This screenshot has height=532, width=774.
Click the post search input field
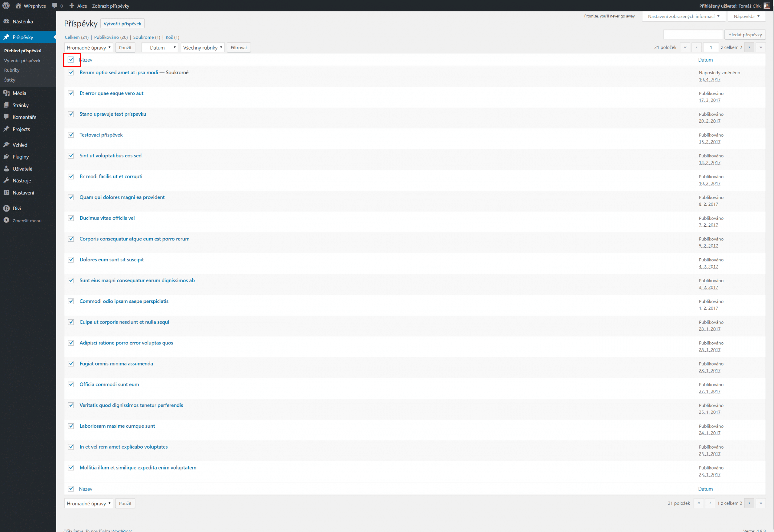693,35
